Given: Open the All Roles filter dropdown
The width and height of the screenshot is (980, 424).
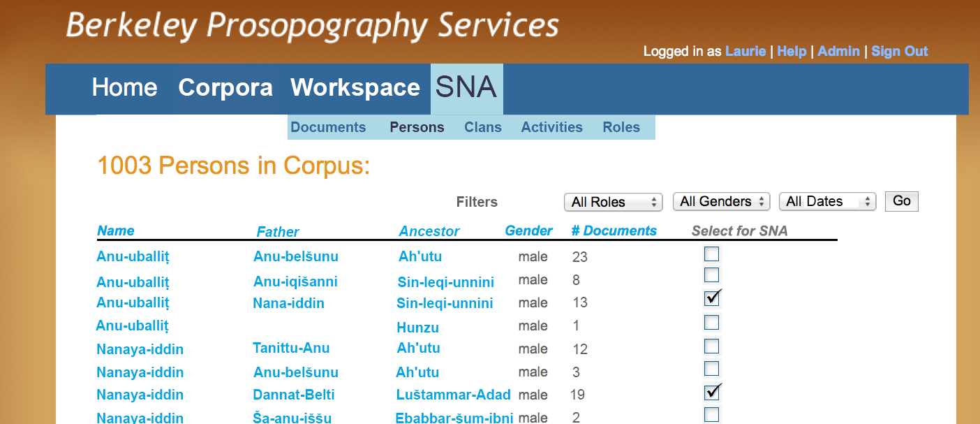Looking at the screenshot, I should coord(613,202).
